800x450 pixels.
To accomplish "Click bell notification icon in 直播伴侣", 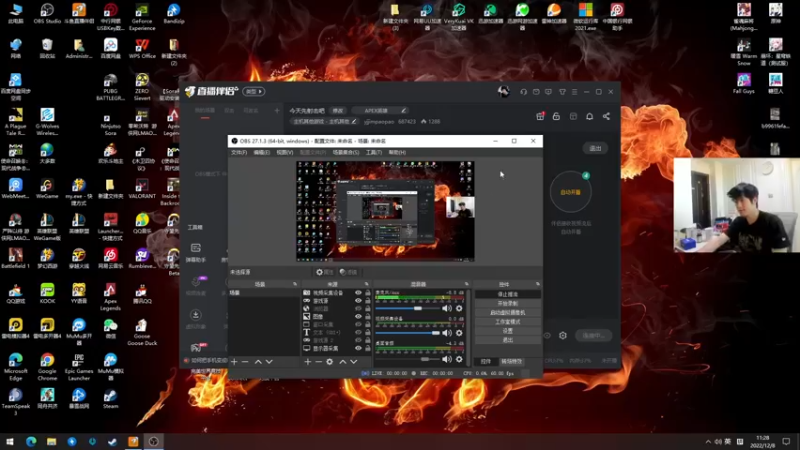I will coord(589,116).
